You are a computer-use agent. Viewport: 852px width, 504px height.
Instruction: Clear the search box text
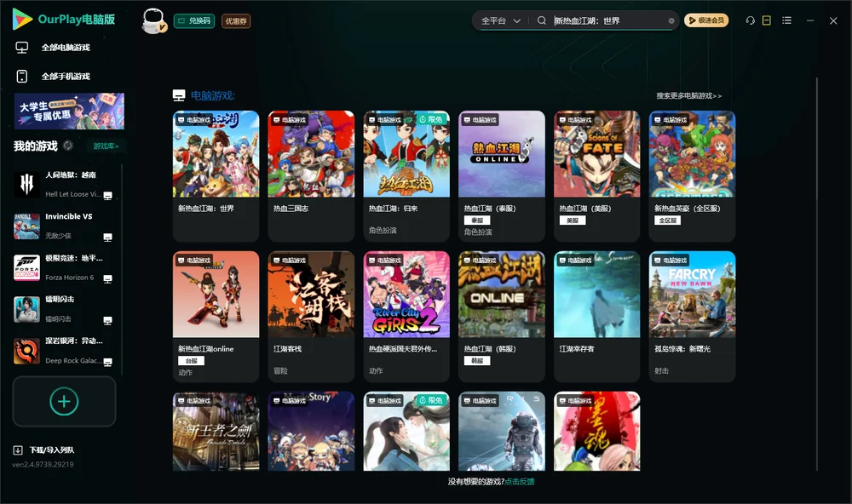pos(671,20)
